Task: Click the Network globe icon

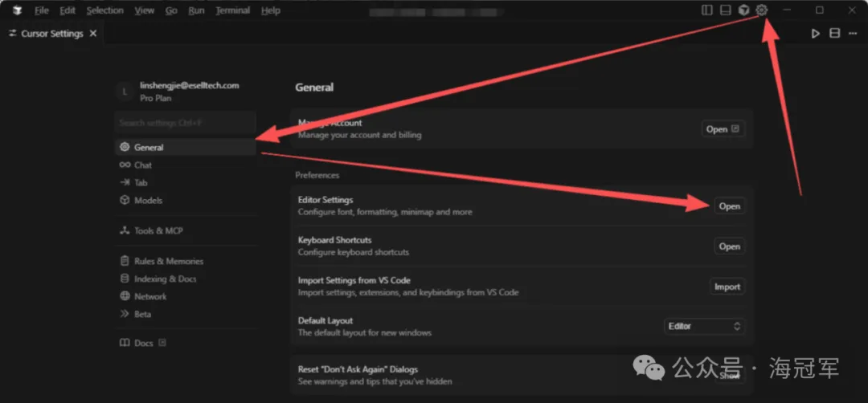Action: pos(125,296)
